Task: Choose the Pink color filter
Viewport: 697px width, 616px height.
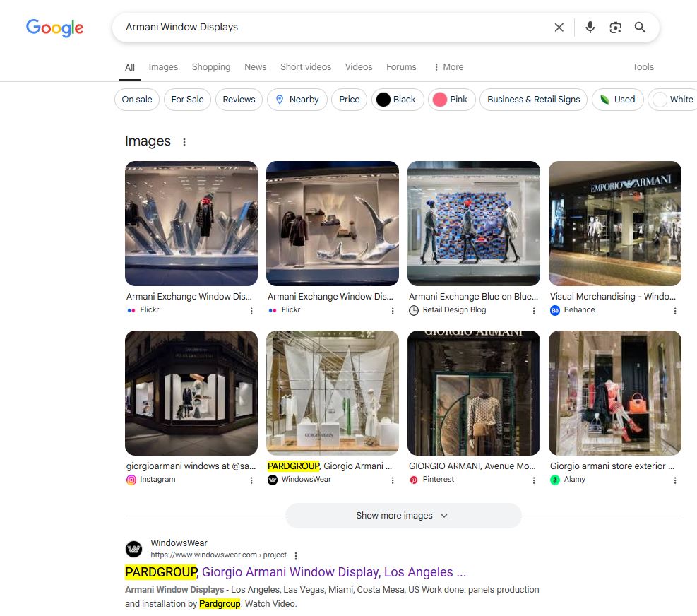Action: coord(452,99)
